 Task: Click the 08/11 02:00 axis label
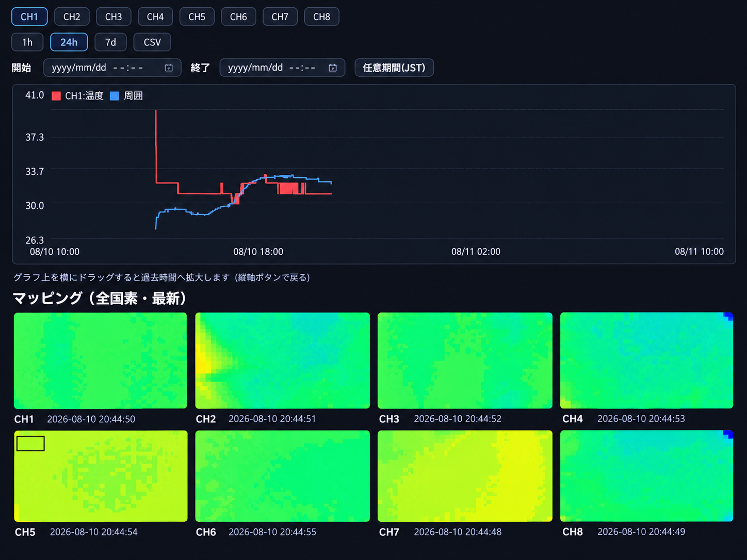coord(476,252)
